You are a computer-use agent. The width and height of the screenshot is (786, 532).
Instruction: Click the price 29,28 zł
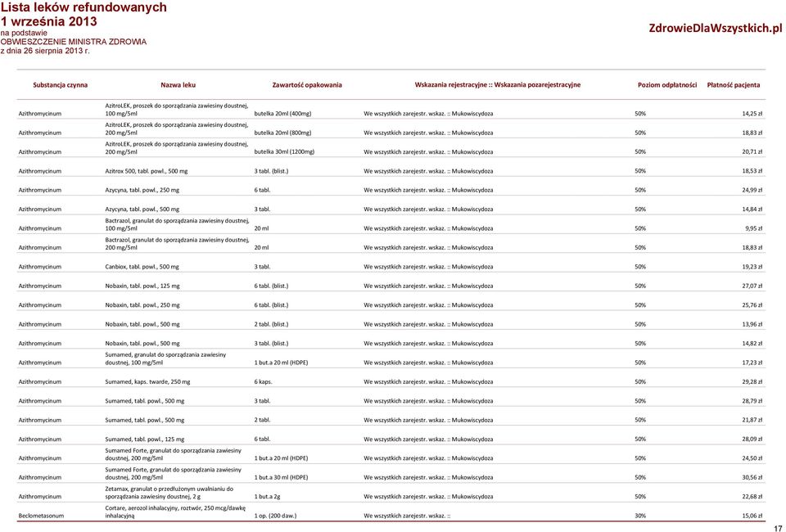click(x=752, y=381)
